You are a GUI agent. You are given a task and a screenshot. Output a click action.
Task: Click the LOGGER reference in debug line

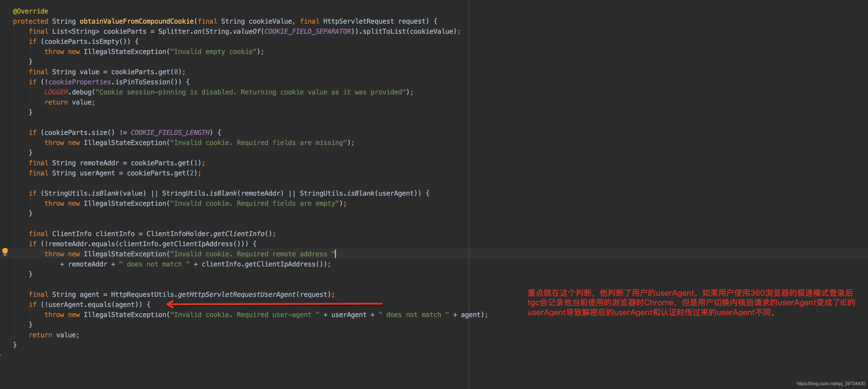tap(56, 92)
